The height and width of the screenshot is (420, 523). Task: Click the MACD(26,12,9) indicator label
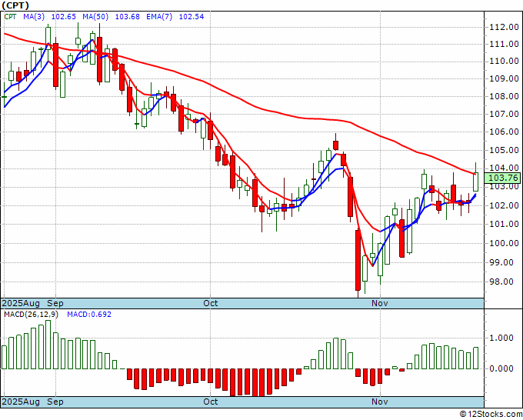pyautogui.click(x=31, y=315)
